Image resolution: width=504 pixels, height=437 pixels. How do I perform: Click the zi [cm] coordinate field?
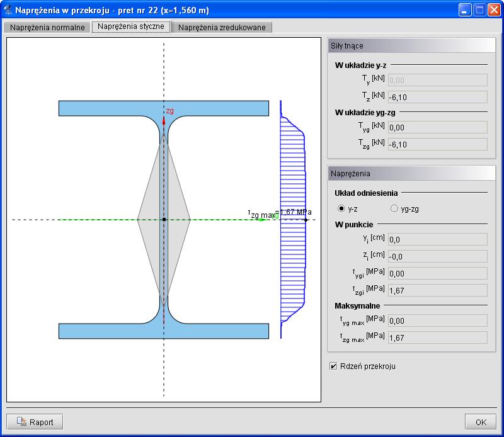coord(437,256)
